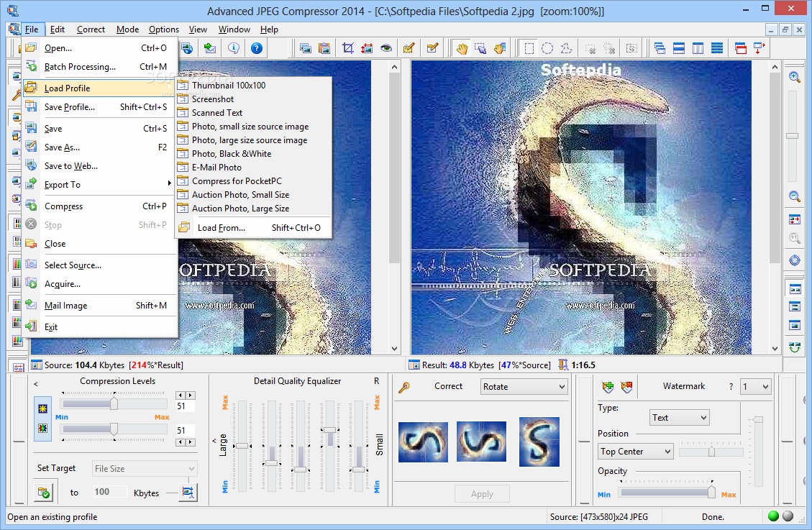Select the polygon selection tool

point(567,49)
